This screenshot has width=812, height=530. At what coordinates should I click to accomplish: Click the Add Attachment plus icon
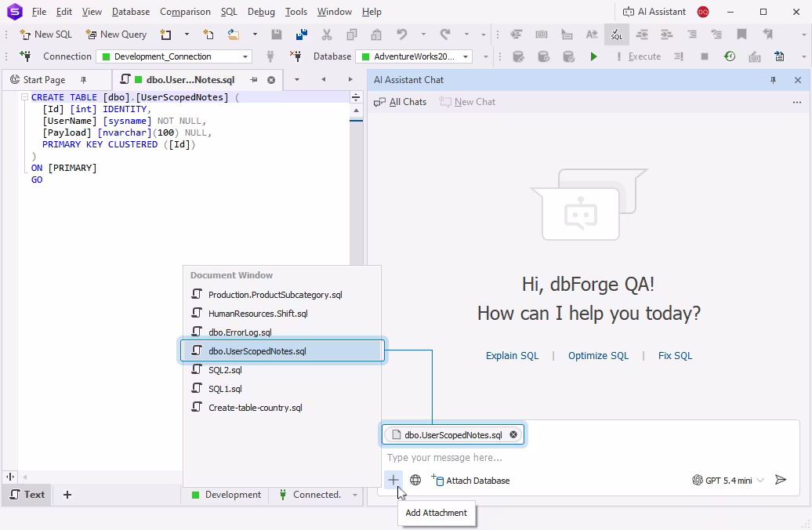[x=393, y=481]
